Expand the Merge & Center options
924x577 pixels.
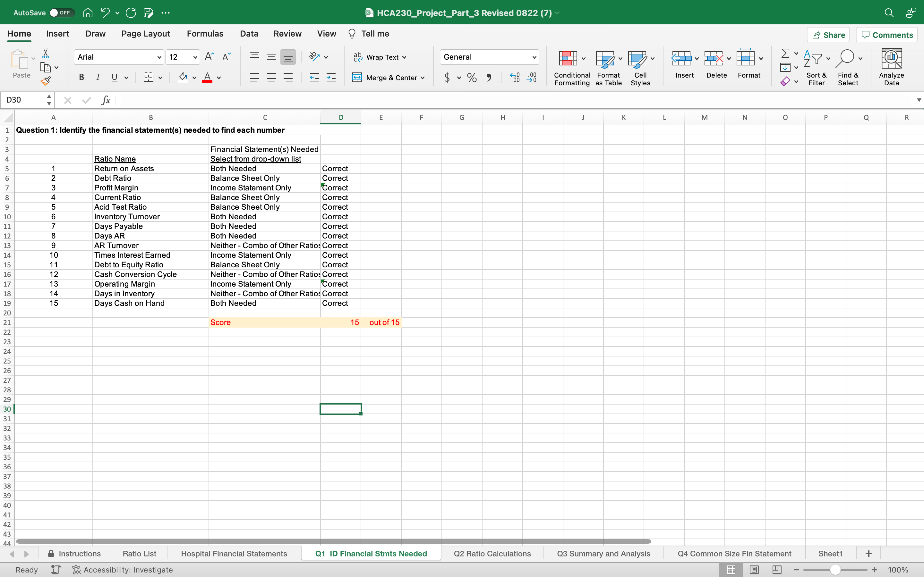(x=423, y=78)
